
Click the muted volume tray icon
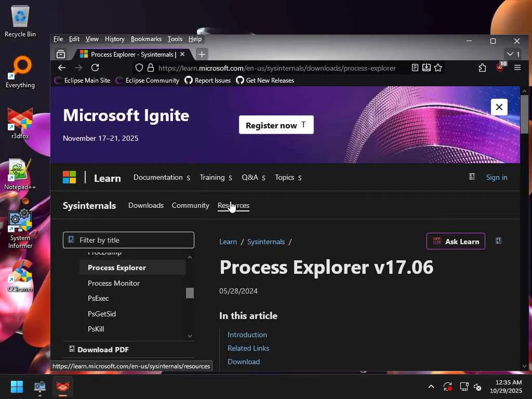click(x=478, y=387)
